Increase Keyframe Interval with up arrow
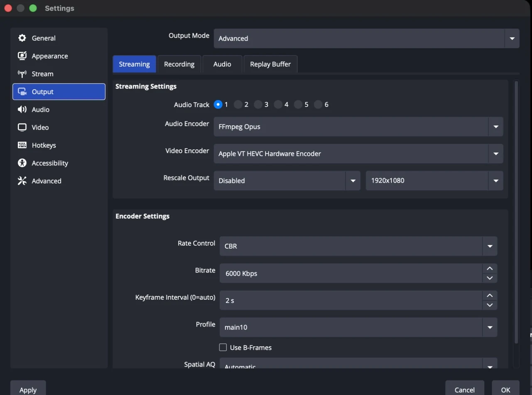 (x=490, y=295)
